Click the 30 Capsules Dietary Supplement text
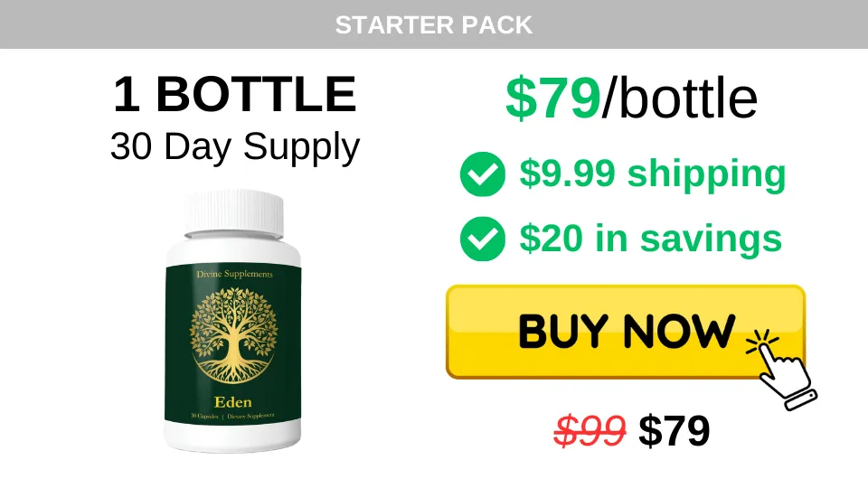Image resolution: width=868 pixels, height=488 pixels. 232,416
